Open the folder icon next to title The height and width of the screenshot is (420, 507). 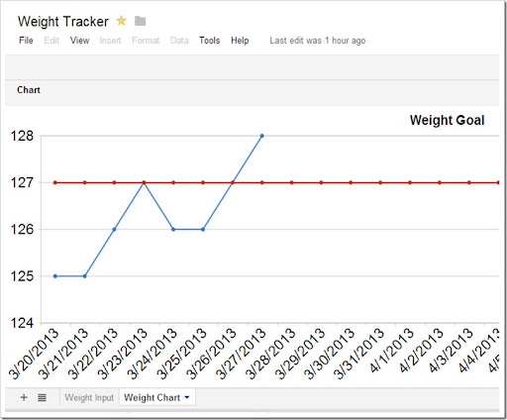point(140,21)
